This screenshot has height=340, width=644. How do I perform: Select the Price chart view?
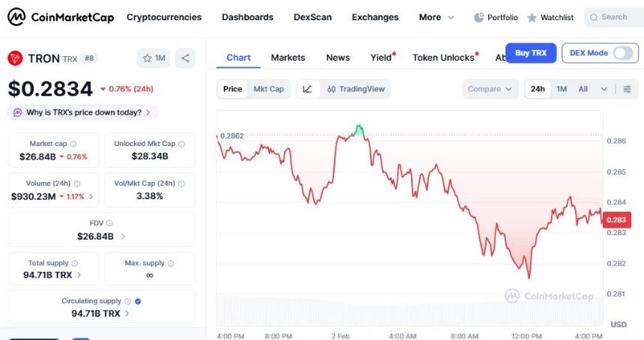click(x=232, y=89)
